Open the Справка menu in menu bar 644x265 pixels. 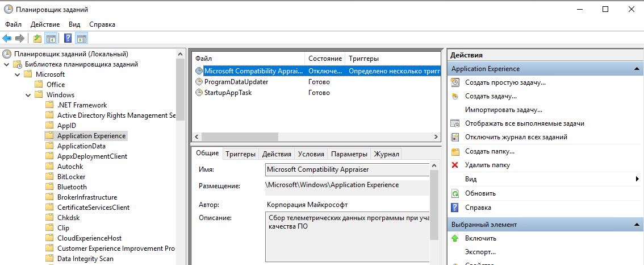[x=102, y=24]
